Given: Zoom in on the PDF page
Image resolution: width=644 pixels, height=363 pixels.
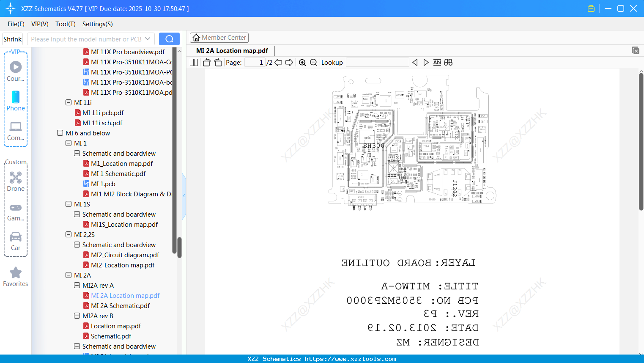Looking at the screenshot, I should pyautogui.click(x=302, y=62).
